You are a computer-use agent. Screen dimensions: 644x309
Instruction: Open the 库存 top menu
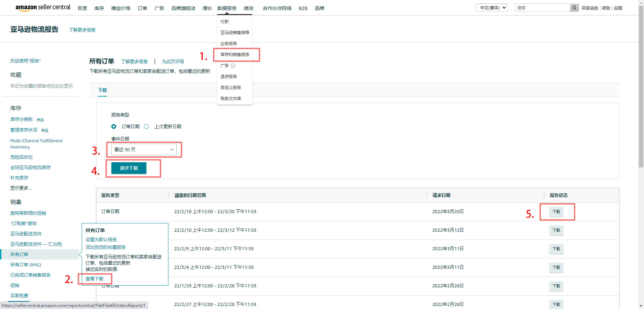tap(99, 8)
